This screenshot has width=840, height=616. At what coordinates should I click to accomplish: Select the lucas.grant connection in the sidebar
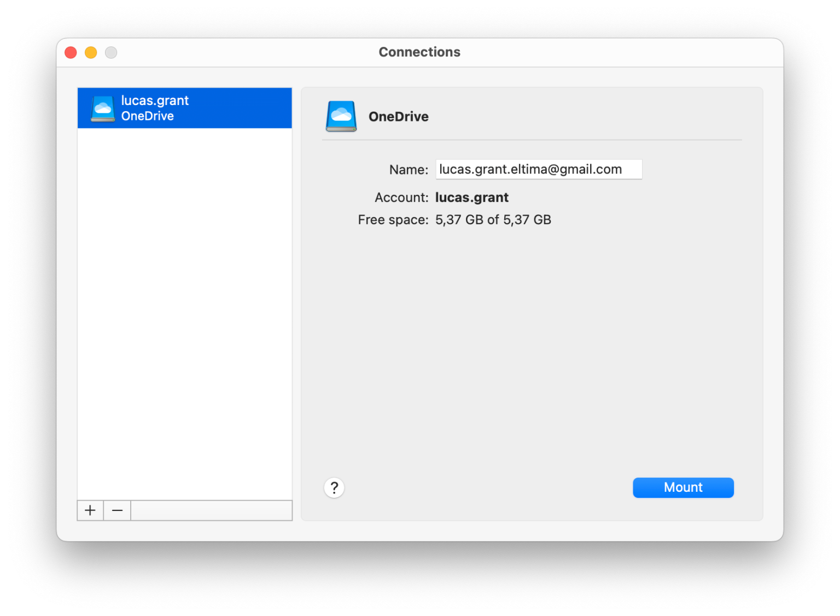pyautogui.click(x=184, y=108)
